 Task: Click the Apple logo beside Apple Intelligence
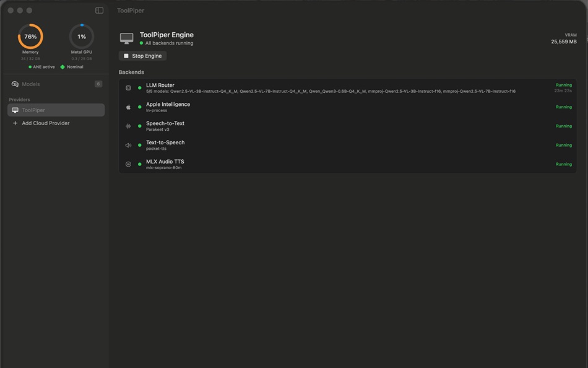(x=129, y=107)
